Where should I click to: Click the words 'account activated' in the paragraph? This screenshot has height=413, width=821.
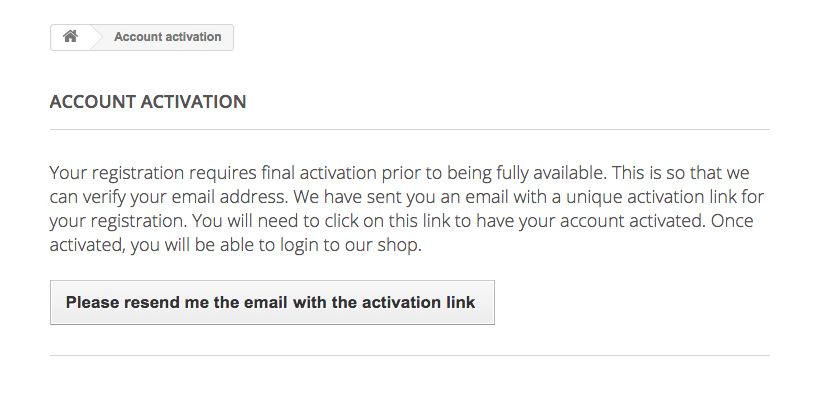tap(633, 221)
